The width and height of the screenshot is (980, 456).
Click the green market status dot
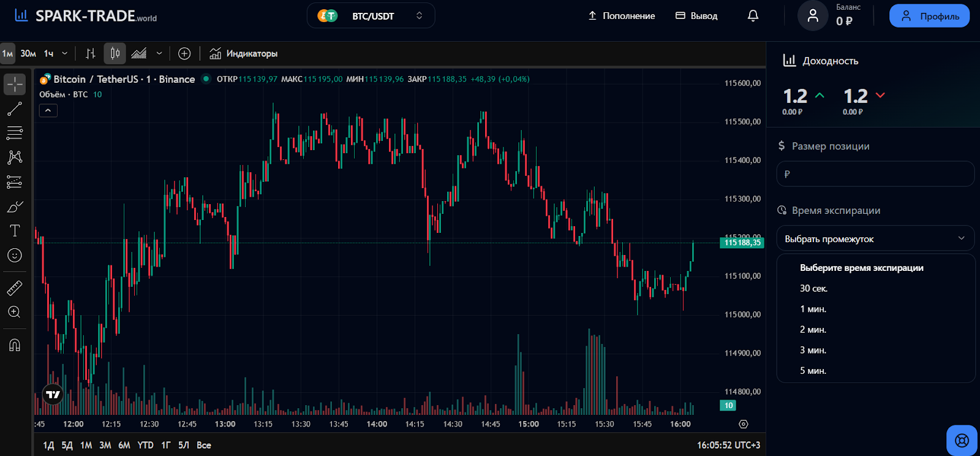tap(206, 78)
